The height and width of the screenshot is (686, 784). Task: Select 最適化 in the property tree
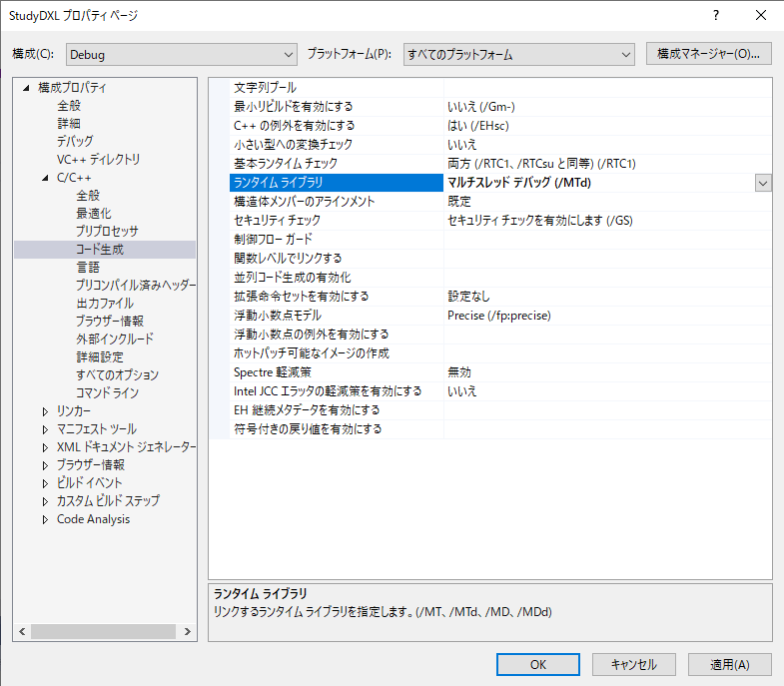coord(94,214)
